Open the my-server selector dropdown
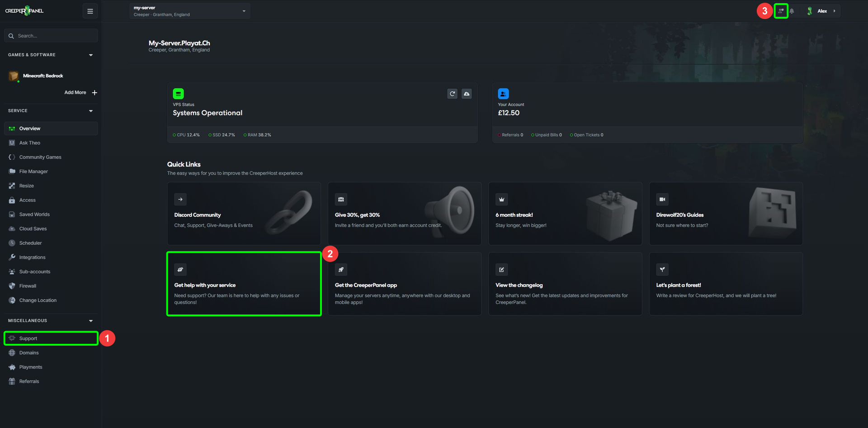The image size is (868, 428). [190, 11]
